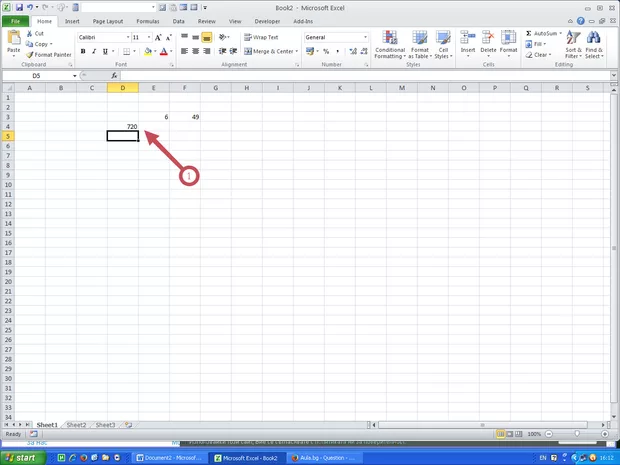Open the Find & Select binoculars
The image size is (620, 465).
pos(594,45)
